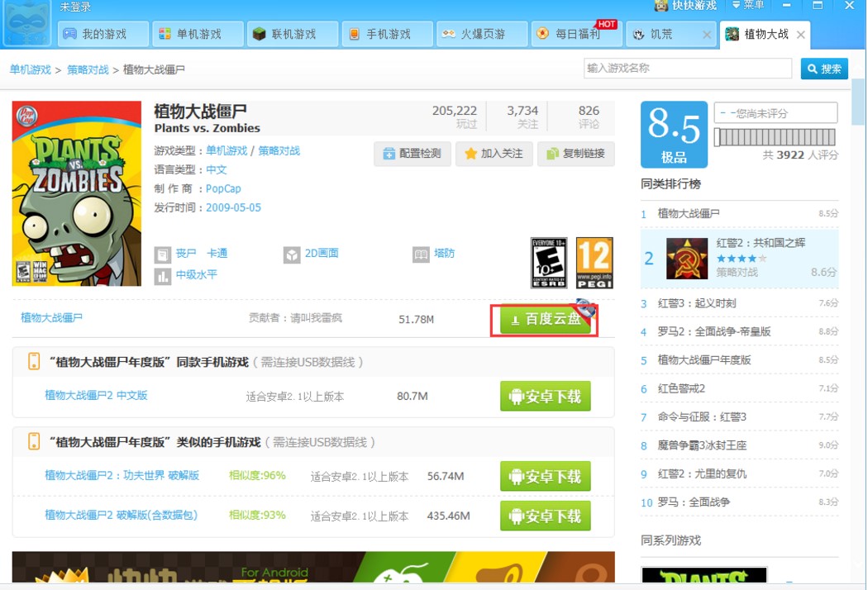Switch to the 单机游戏 tab
Image resolution: width=868 pixels, height=590 pixels.
pos(198,35)
